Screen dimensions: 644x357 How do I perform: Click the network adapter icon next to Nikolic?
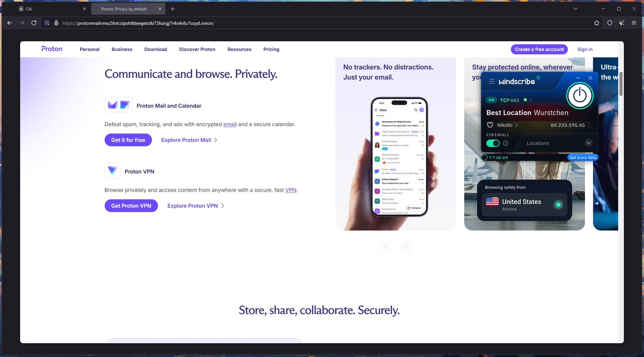490,125
